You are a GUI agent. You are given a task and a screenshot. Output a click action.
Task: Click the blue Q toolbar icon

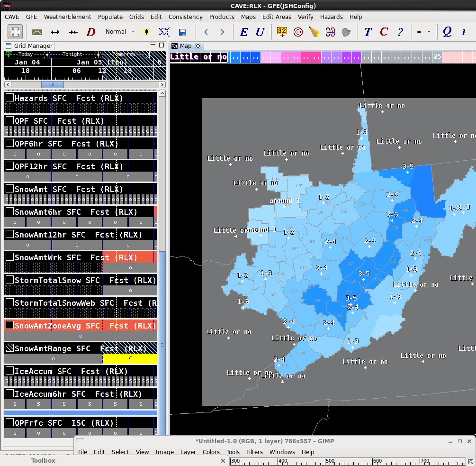point(447,32)
